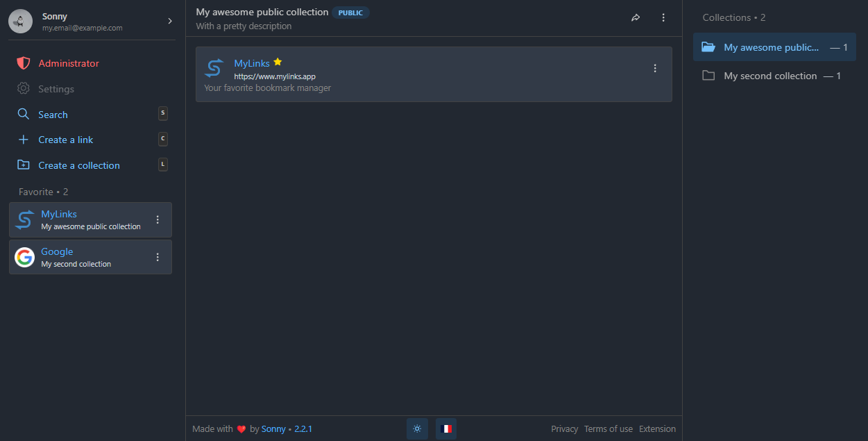Image resolution: width=868 pixels, height=441 pixels.
Task: Click the share arrow icon for the collection
Action: pos(636,18)
